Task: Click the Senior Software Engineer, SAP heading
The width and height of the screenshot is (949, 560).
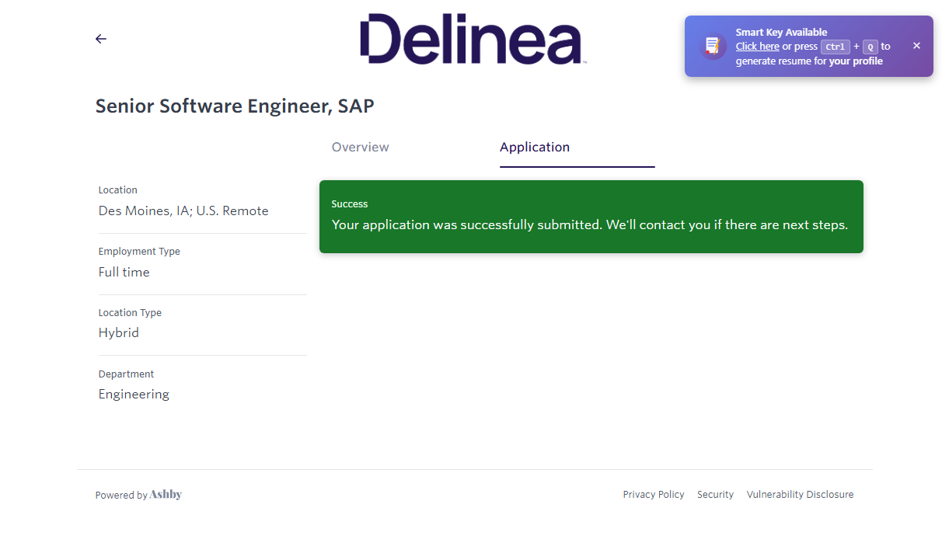Action: pyautogui.click(x=235, y=106)
